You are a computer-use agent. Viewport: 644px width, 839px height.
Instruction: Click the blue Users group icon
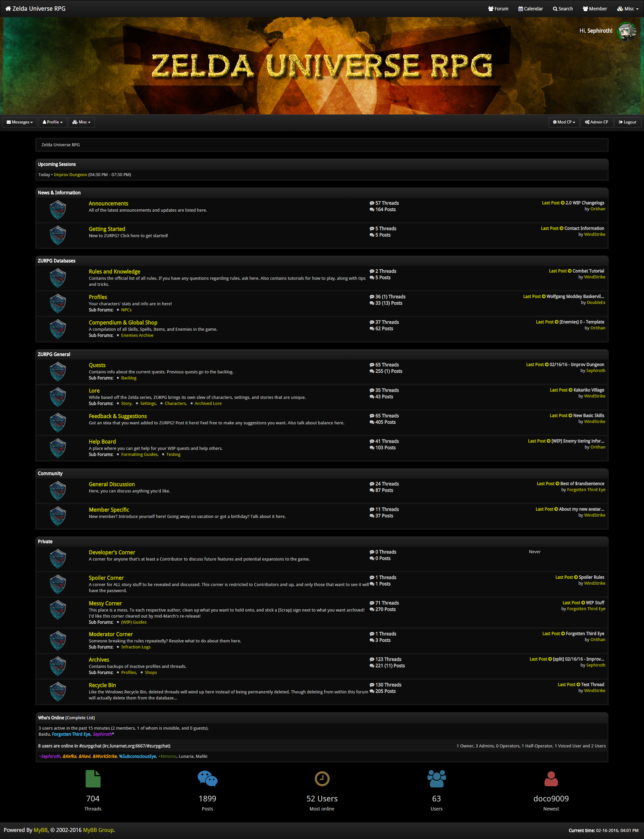pyautogui.click(x=437, y=779)
